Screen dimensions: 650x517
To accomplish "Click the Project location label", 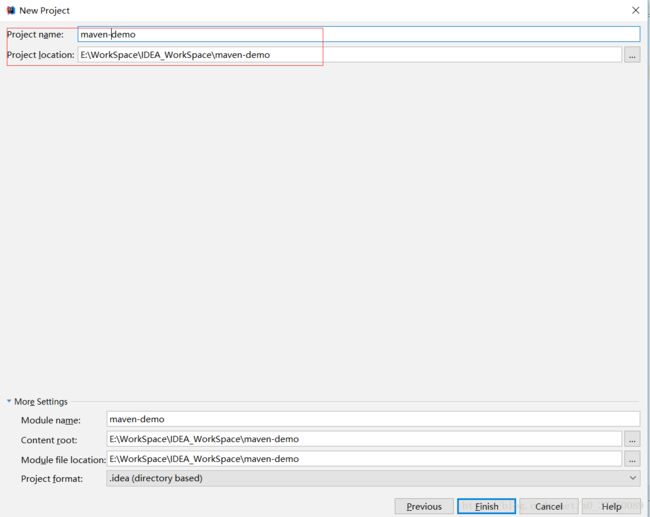I will pos(40,55).
